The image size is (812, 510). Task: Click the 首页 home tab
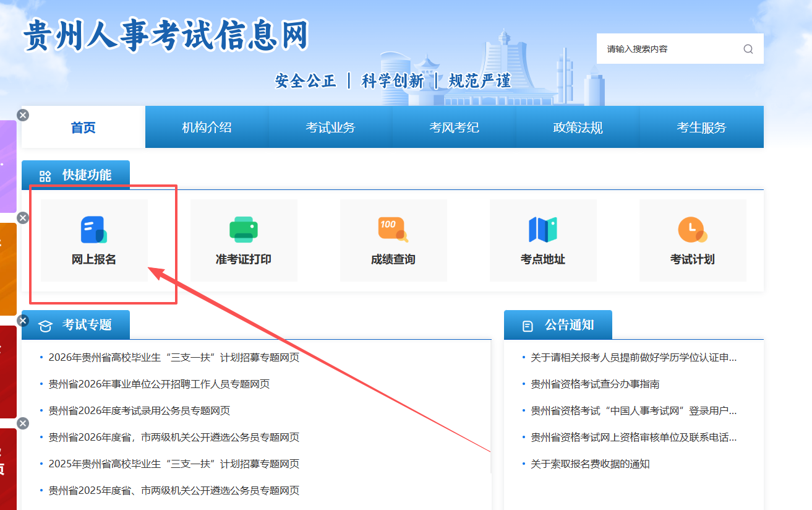click(x=83, y=127)
